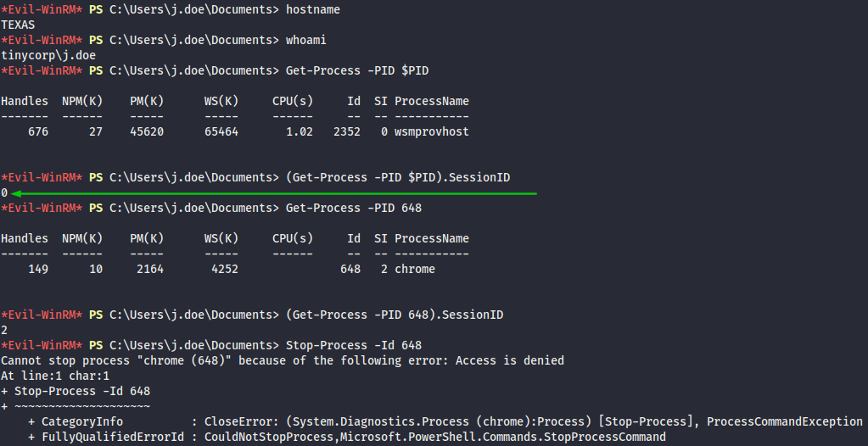Click the session ID output 0
This screenshot has height=446, width=868.
point(4,193)
